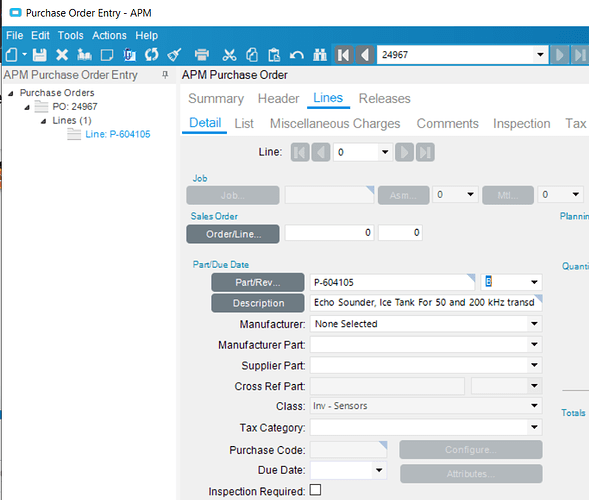Open the Actions menu
Viewport: 589px width, 500px height.
[109, 35]
